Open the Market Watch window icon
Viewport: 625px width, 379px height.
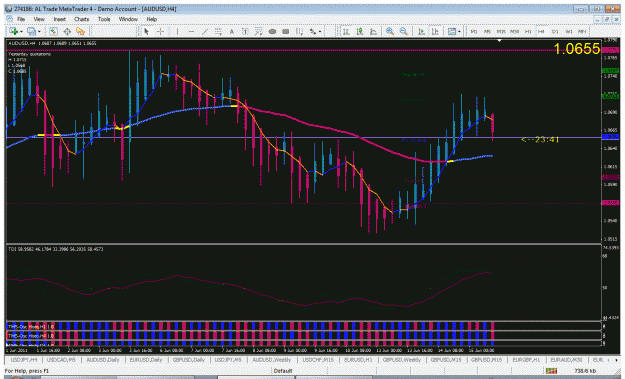tap(53, 31)
